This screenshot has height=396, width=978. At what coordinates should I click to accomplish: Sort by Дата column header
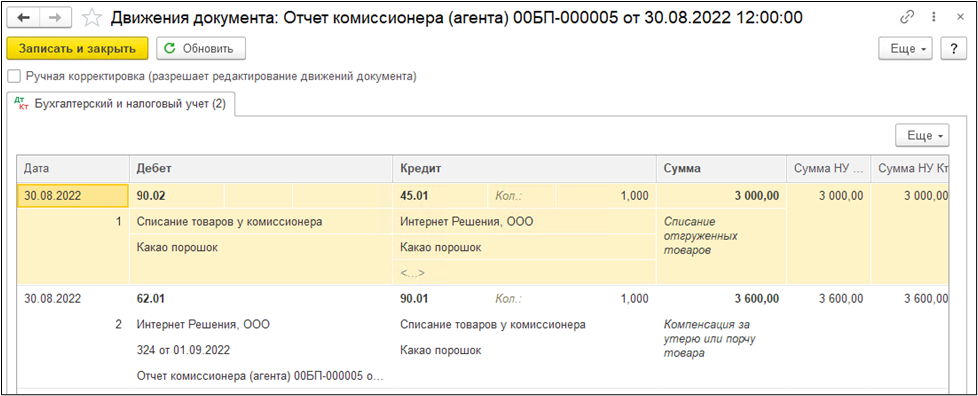click(x=73, y=168)
